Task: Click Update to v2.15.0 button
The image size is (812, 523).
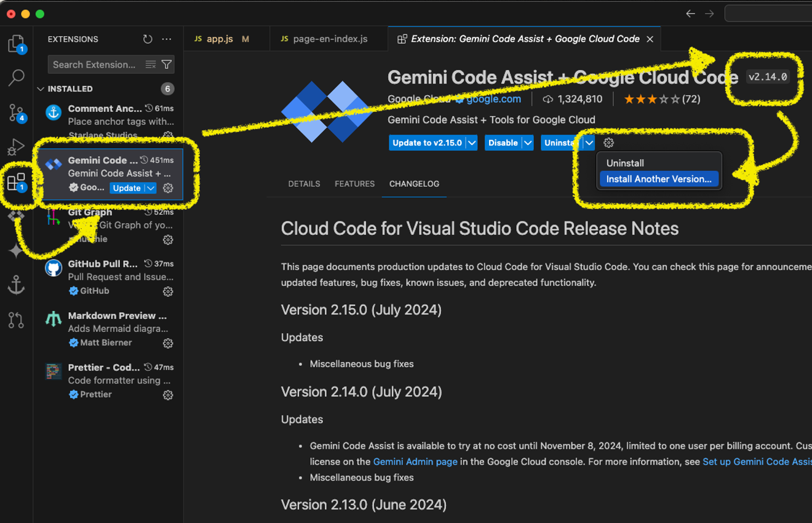Action: point(427,143)
